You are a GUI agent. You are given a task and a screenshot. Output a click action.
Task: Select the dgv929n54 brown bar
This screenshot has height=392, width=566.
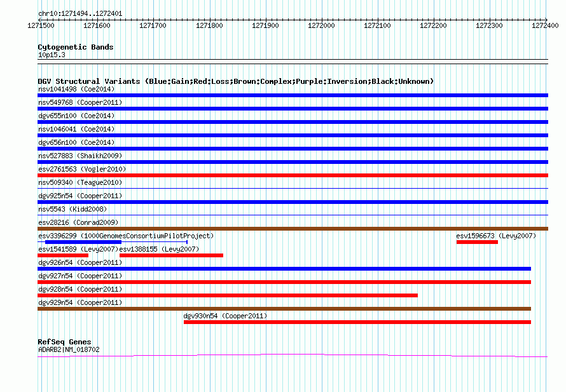(x=284, y=309)
